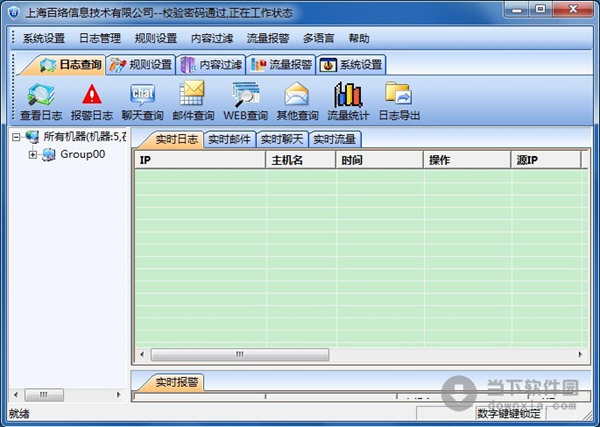Open the 规则设置 menu

156,38
